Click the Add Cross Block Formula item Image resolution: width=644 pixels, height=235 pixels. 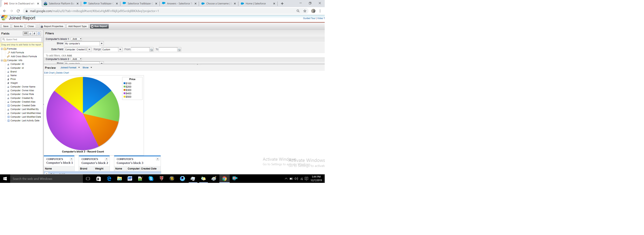(x=24, y=57)
